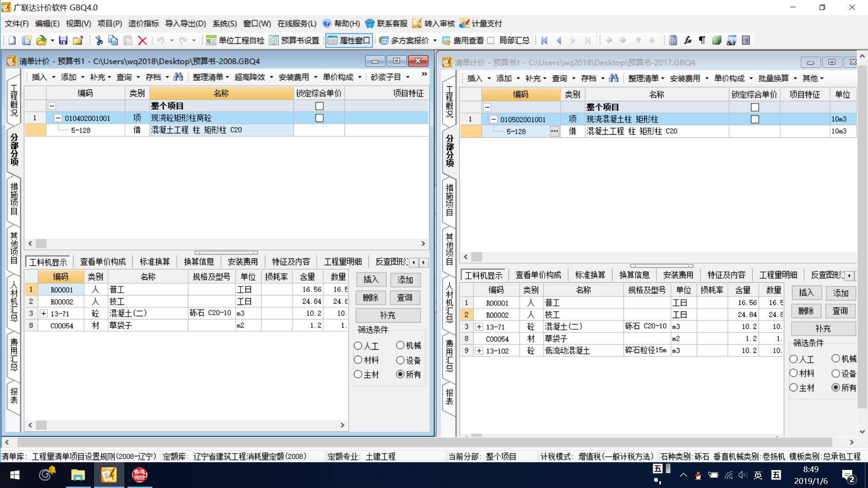Open the 造价指标 menu
The image size is (868, 488).
(x=143, y=23)
